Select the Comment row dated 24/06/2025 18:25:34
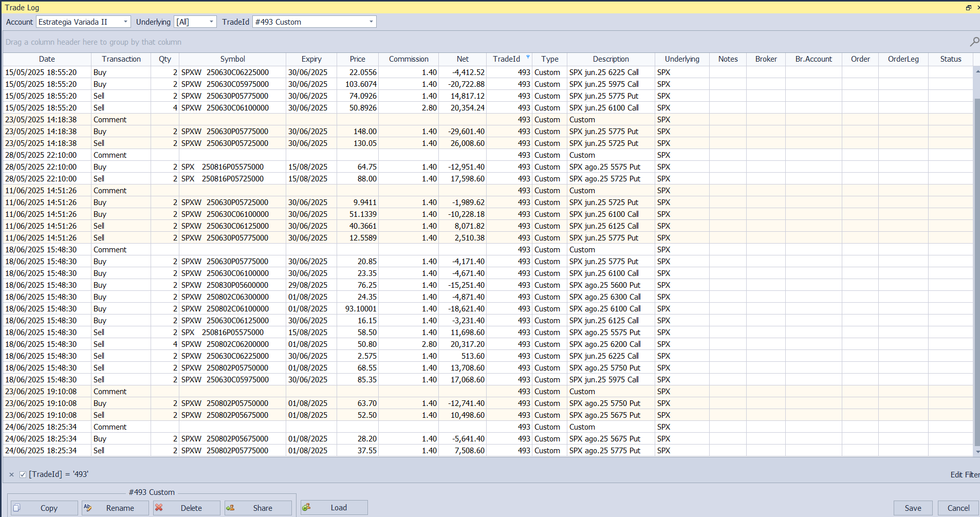Image resolution: width=980 pixels, height=517 pixels. (x=488, y=427)
